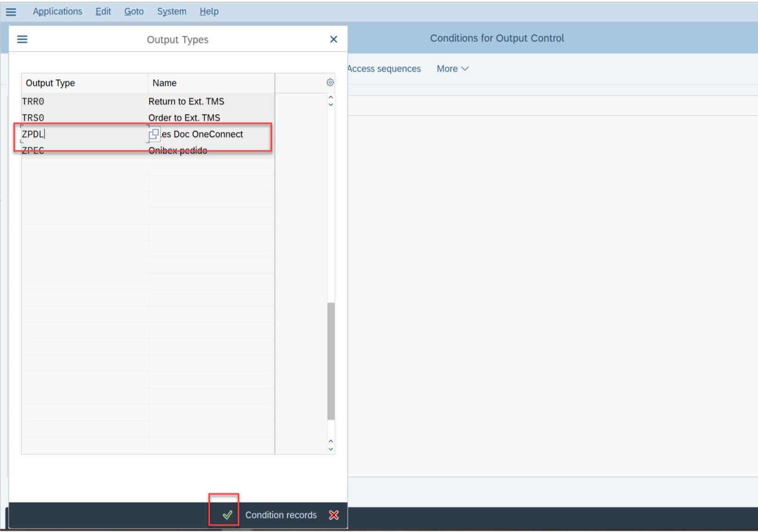Open table settings gear icon
Viewport: 758px width, 532px height.
coord(330,83)
